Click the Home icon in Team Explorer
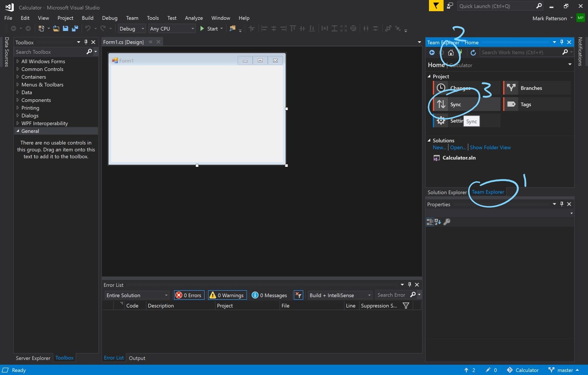Image resolution: width=588 pixels, height=375 pixels. tap(450, 52)
